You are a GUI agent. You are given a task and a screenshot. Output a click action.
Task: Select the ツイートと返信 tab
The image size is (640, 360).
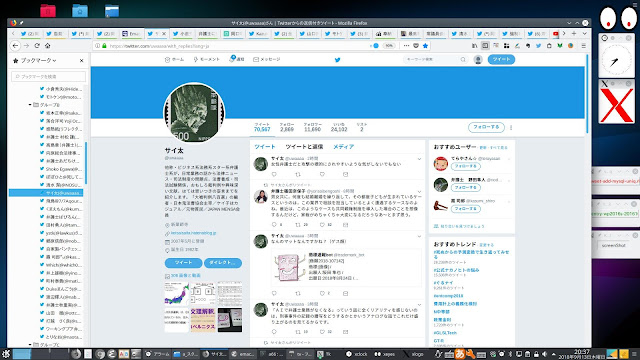coord(304,147)
